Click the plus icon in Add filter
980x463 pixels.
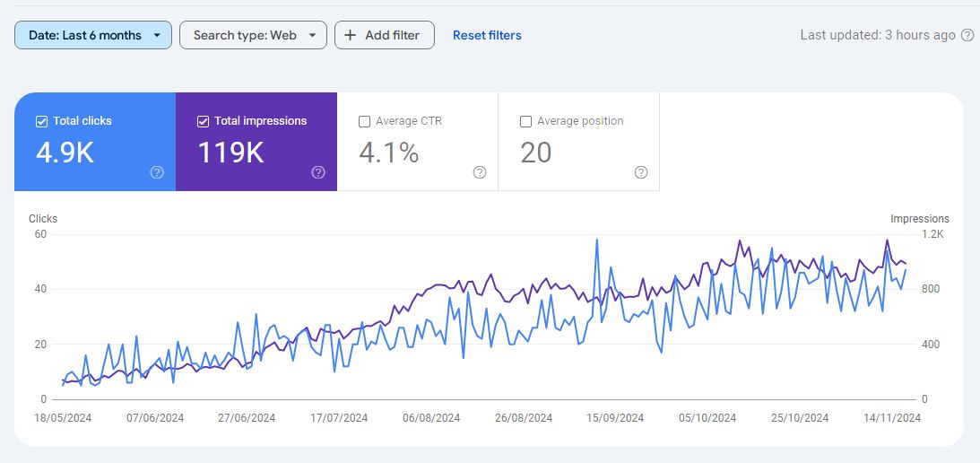(x=351, y=35)
